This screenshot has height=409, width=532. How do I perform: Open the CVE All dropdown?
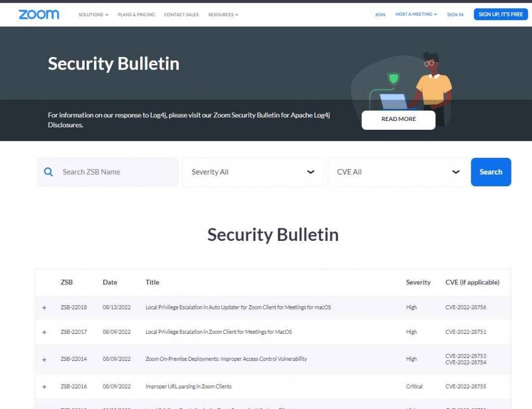[x=398, y=172]
